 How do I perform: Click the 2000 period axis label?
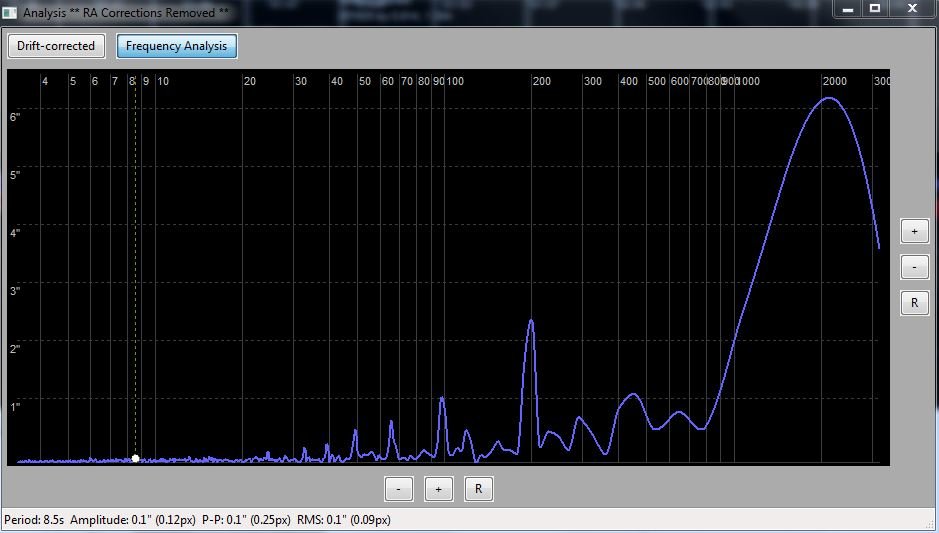coord(834,81)
